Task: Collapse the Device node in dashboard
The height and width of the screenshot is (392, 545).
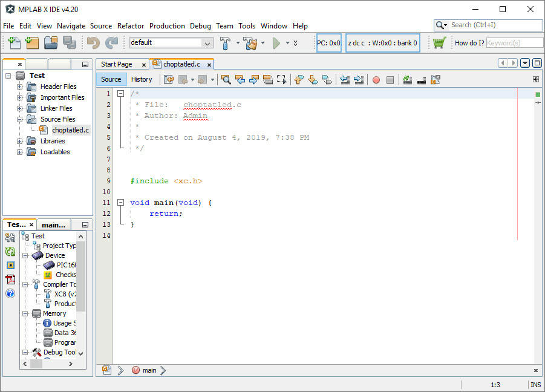Action: click(25, 255)
